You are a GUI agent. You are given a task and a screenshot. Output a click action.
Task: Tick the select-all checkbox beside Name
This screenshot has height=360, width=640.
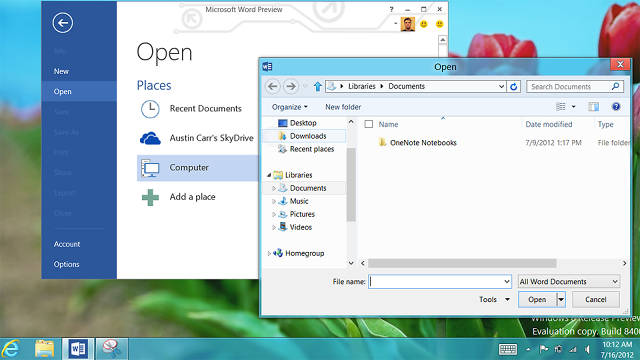pyautogui.click(x=369, y=124)
